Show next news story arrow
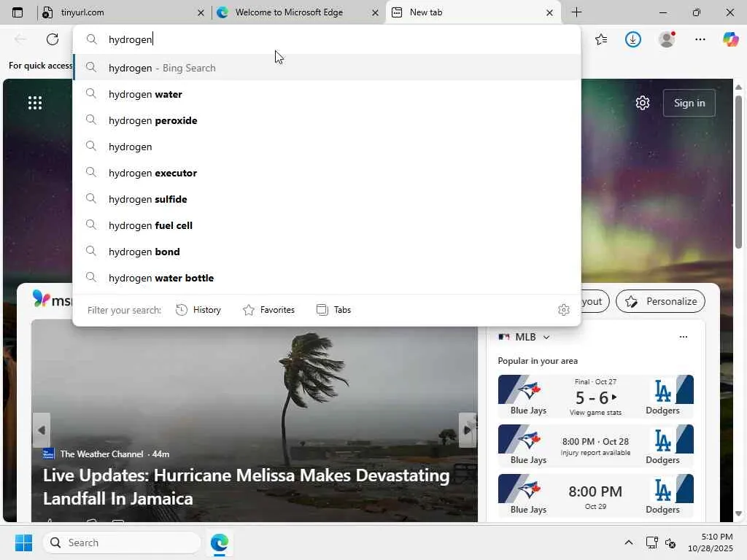This screenshot has height=560, width=747. coord(468,430)
